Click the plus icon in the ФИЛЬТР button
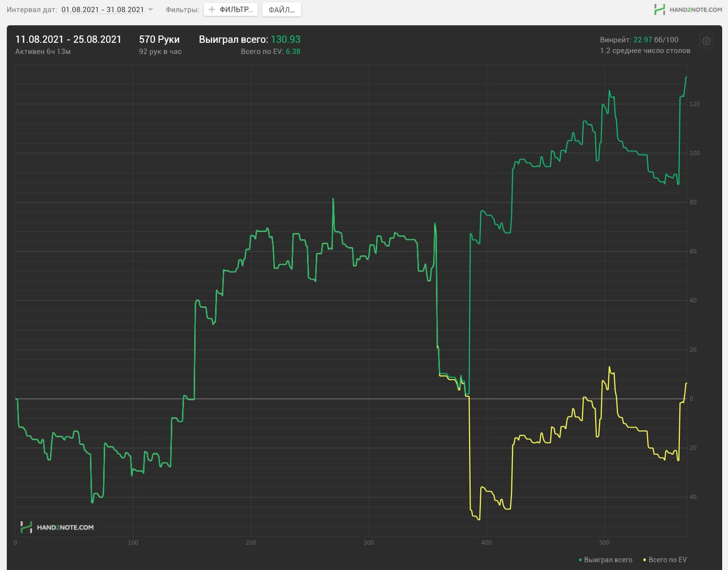The height and width of the screenshot is (570, 728). 212,9
